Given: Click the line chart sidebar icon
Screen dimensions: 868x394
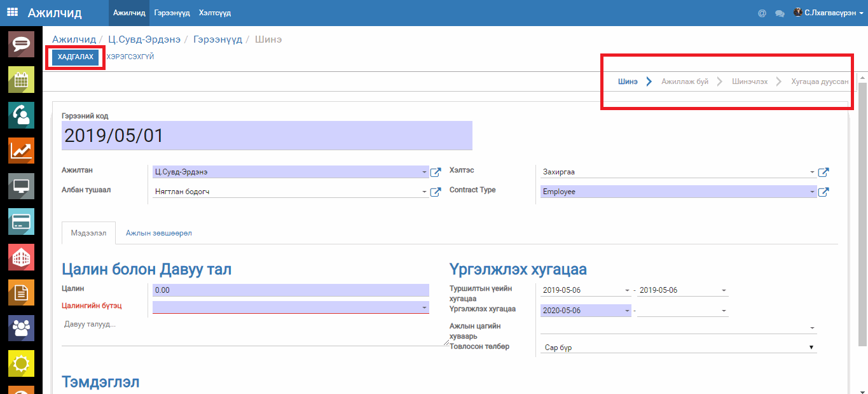Looking at the screenshot, I should (21, 151).
